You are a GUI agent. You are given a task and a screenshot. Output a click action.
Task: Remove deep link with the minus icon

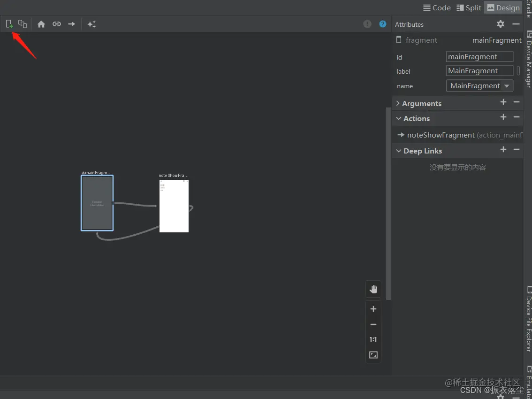517,149
